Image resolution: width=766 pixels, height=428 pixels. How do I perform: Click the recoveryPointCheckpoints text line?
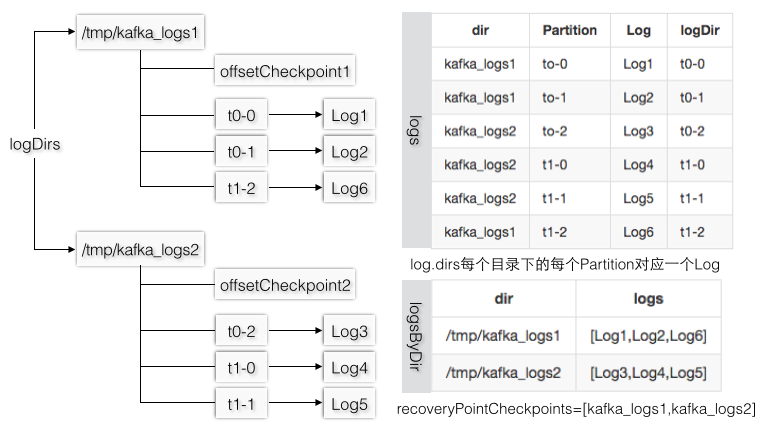[576, 409]
